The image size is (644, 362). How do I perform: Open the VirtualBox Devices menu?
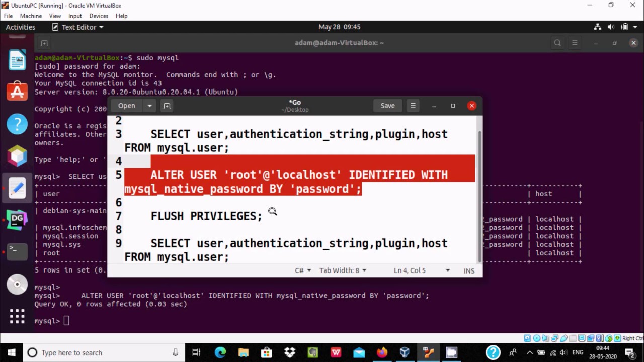tap(99, 16)
